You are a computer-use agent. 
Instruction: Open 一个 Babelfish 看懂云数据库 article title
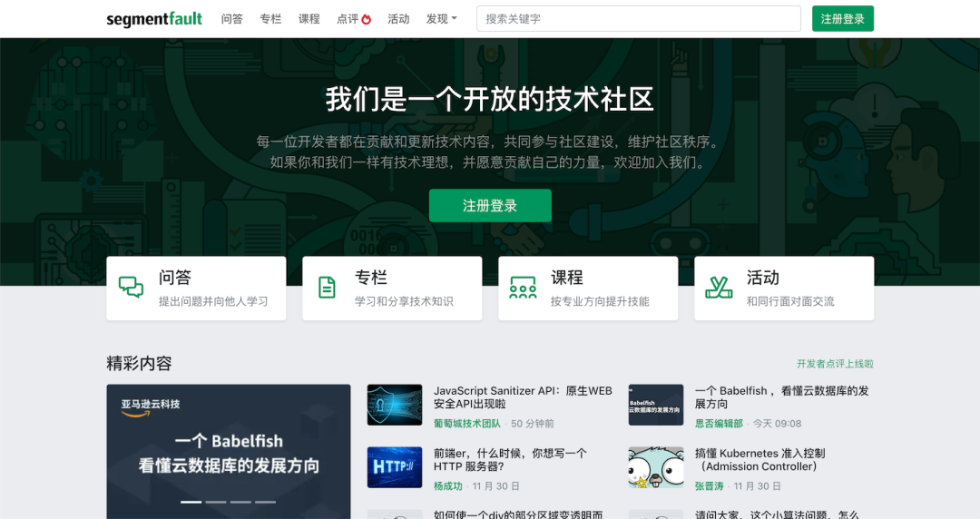pos(782,397)
